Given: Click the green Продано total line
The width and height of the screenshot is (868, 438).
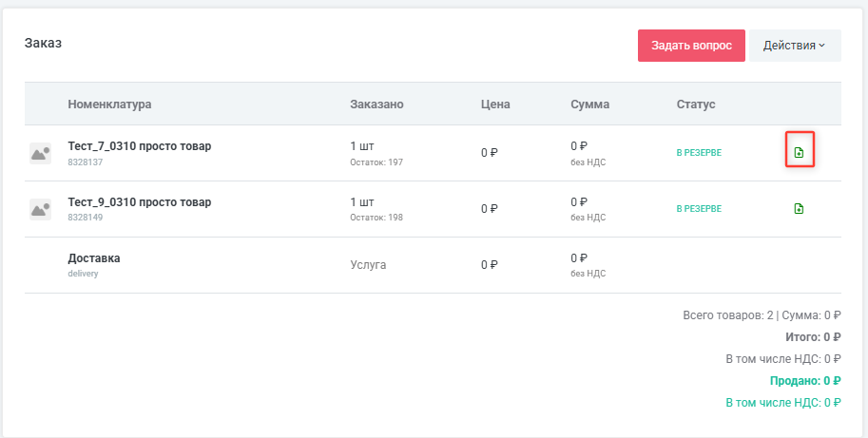Looking at the screenshot, I should tap(805, 381).
